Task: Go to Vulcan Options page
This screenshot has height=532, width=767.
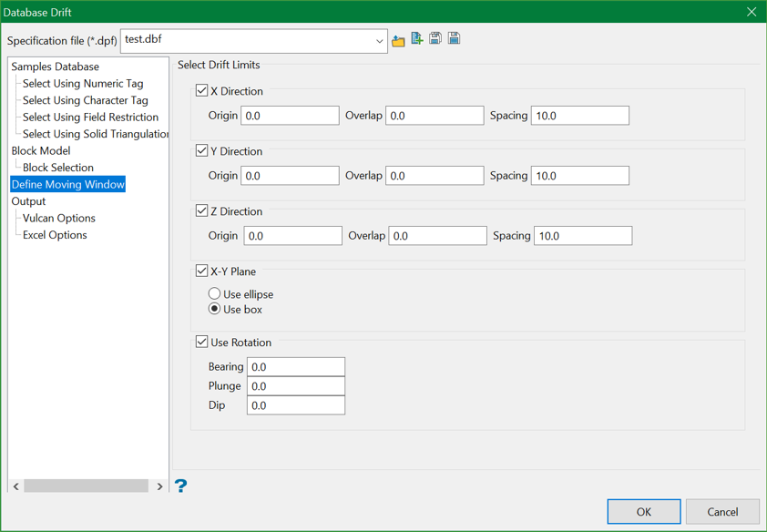Action: [x=58, y=218]
